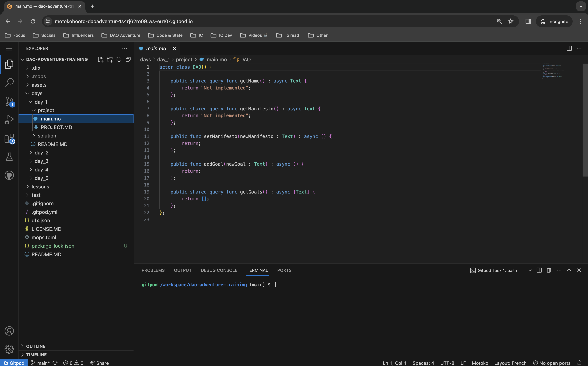
Task: Open editor more actions menu
Action: tap(579, 48)
